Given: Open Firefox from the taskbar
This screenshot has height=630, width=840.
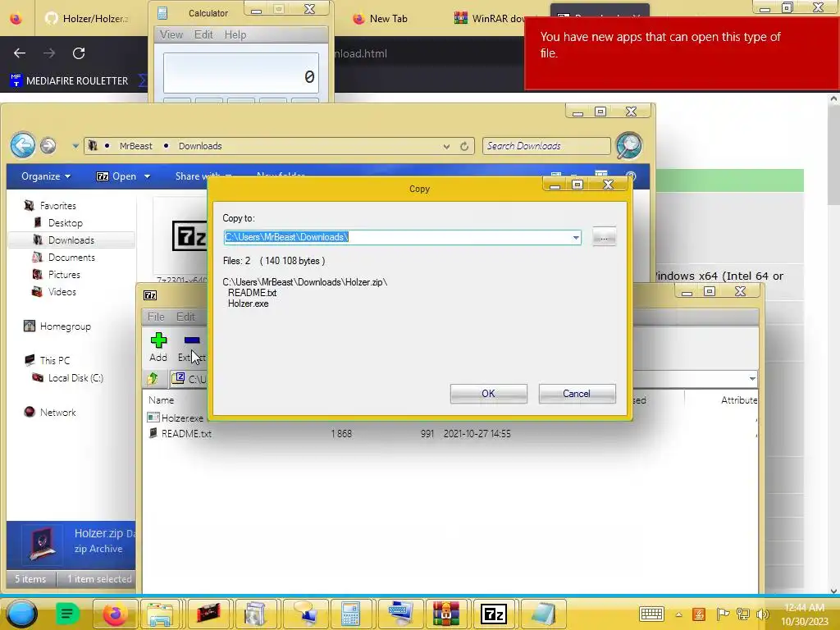Looking at the screenshot, I should point(115,614).
